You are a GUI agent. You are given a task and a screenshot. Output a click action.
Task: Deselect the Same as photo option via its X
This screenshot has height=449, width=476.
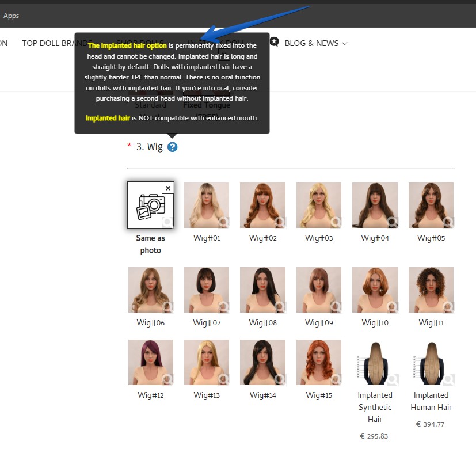pyautogui.click(x=168, y=188)
